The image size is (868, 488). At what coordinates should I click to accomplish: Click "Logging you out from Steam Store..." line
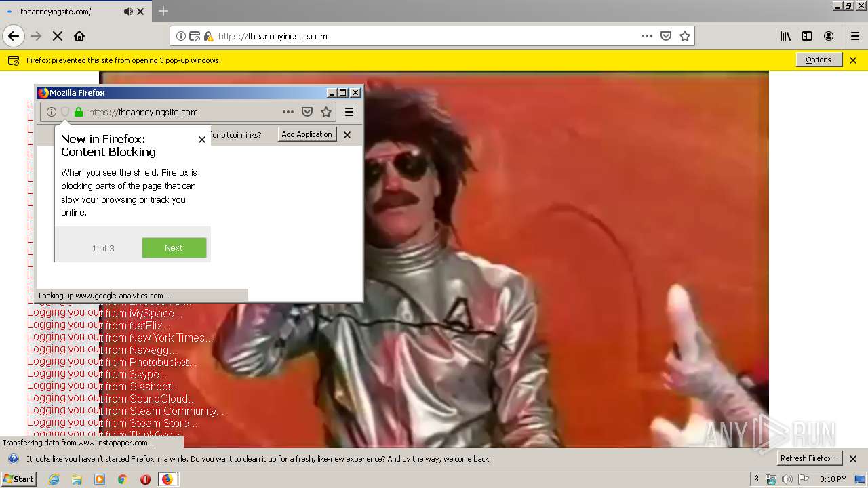click(113, 423)
